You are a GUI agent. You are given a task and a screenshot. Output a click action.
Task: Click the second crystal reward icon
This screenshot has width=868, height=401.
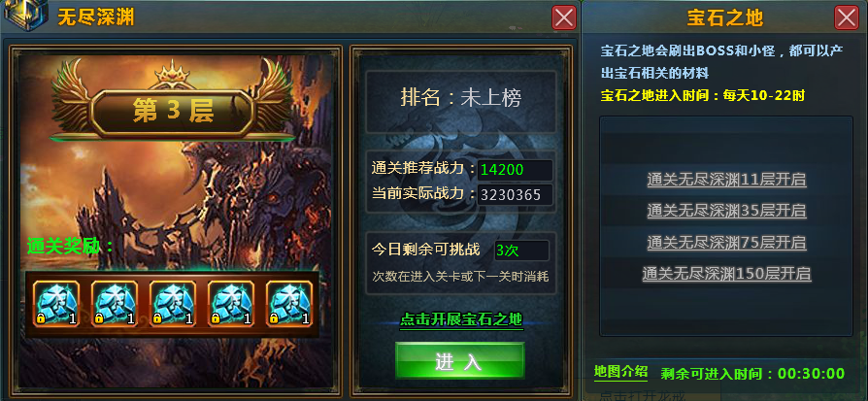(114, 304)
